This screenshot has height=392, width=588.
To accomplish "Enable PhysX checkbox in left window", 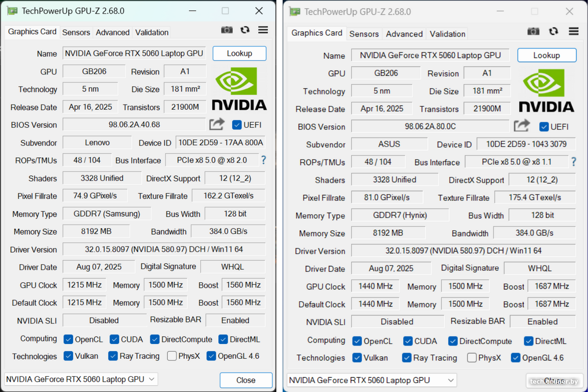I will (171, 356).
